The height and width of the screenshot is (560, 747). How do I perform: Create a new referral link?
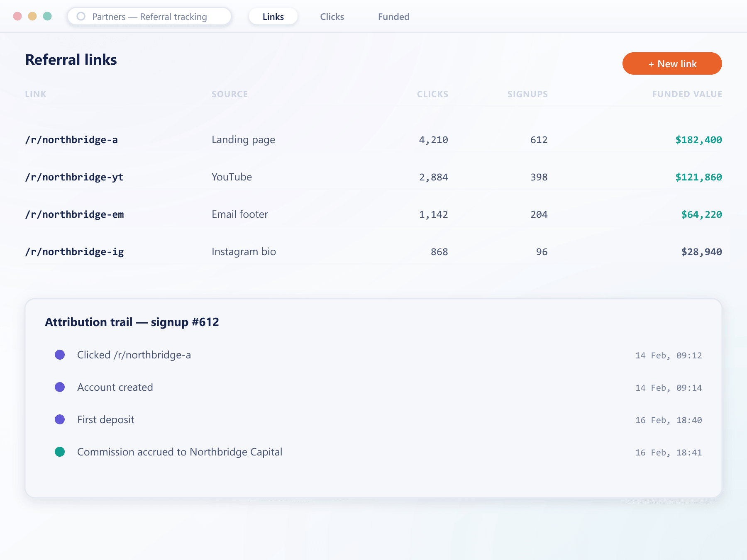pyautogui.click(x=672, y=63)
